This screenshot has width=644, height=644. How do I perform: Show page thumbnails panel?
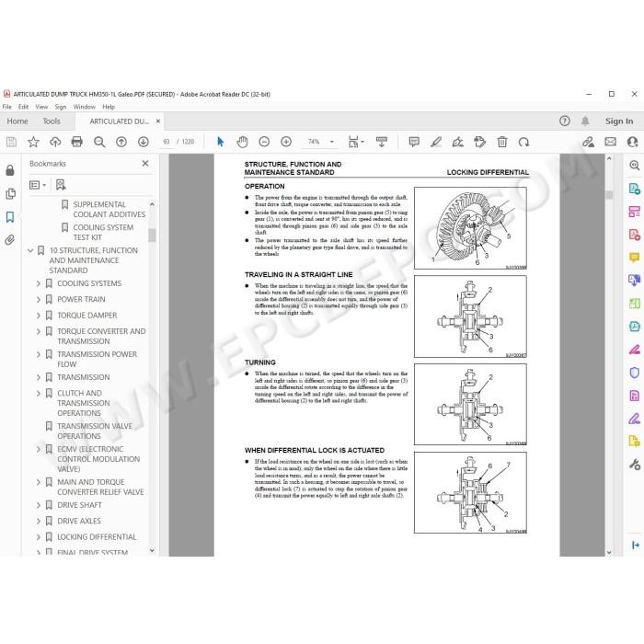(x=11, y=193)
